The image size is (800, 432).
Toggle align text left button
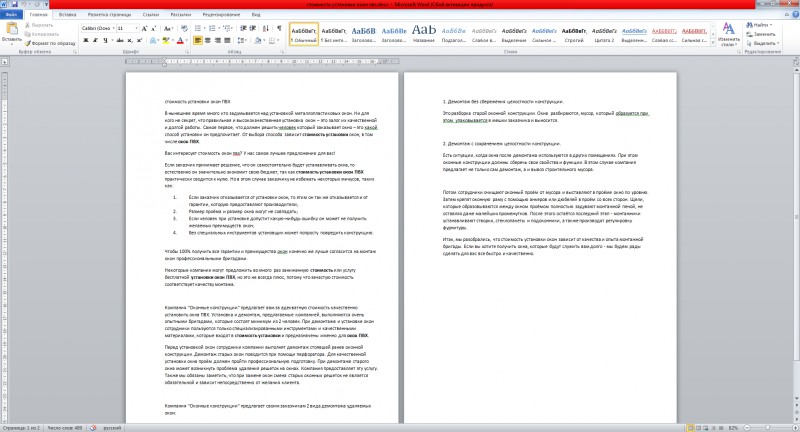tap(198, 40)
